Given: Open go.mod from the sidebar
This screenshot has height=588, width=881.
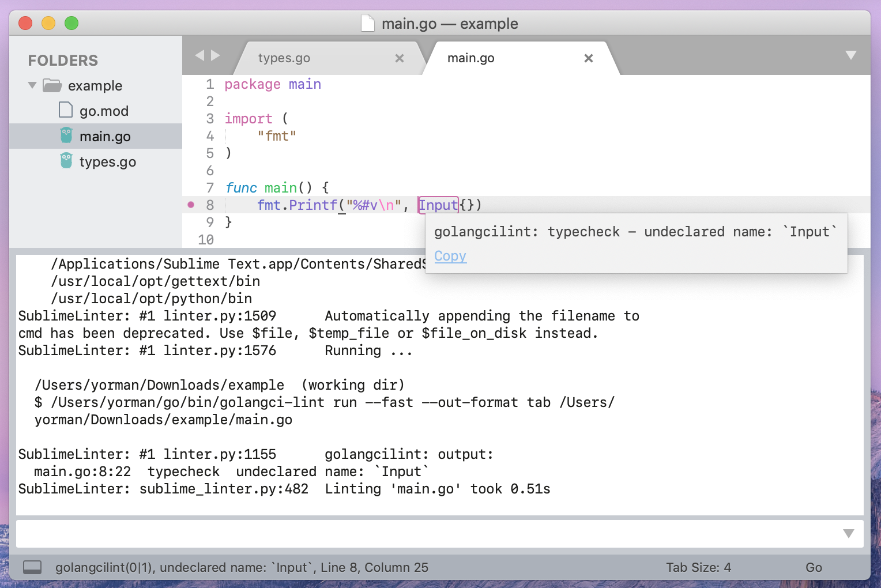Looking at the screenshot, I should (x=104, y=110).
